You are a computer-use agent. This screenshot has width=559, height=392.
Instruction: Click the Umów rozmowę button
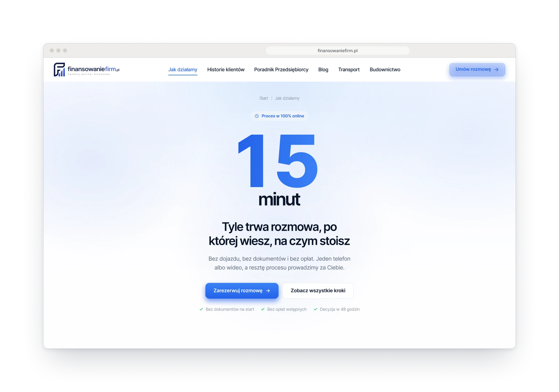coord(477,69)
